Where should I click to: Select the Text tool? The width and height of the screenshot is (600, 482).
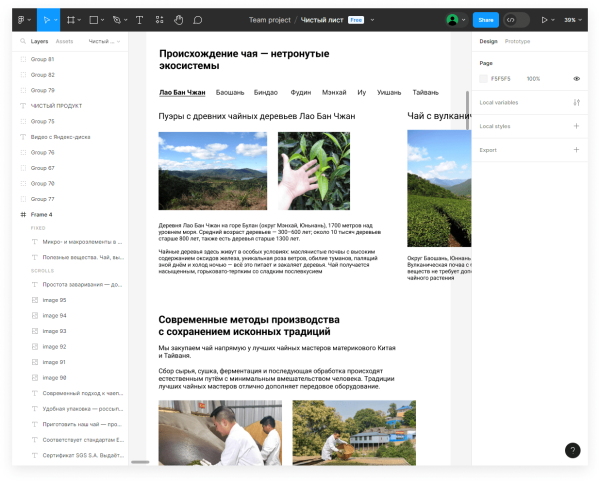(139, 19)
